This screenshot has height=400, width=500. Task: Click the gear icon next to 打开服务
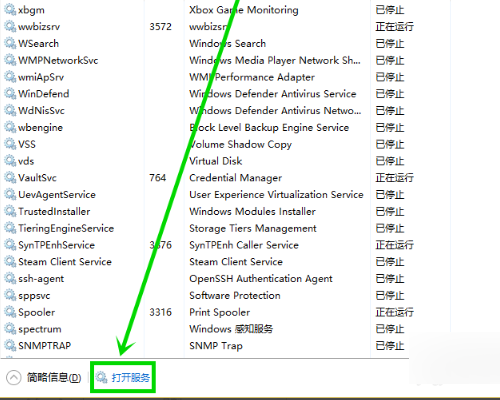click(x=101, y=377)
